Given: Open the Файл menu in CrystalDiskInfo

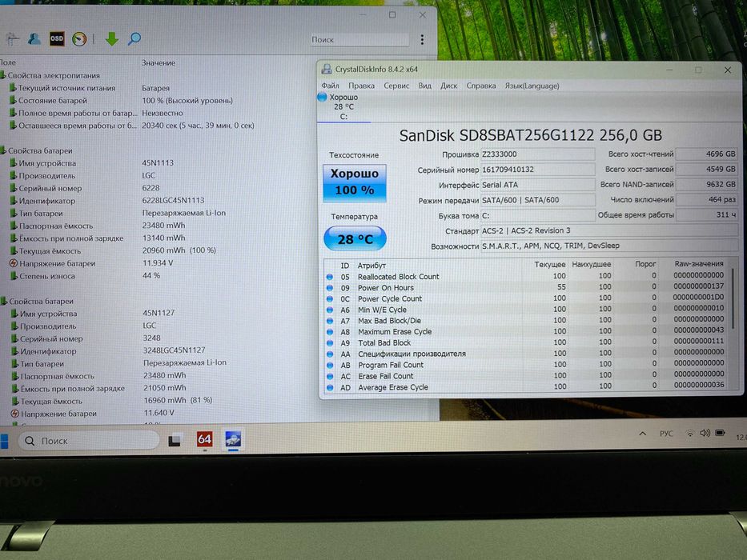Looking at the screenshot, I should [x=330, y=86].
